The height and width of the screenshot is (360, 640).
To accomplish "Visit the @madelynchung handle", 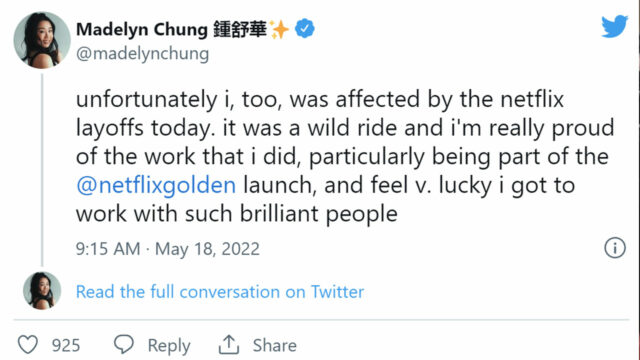I will click(x=142, y=53).
